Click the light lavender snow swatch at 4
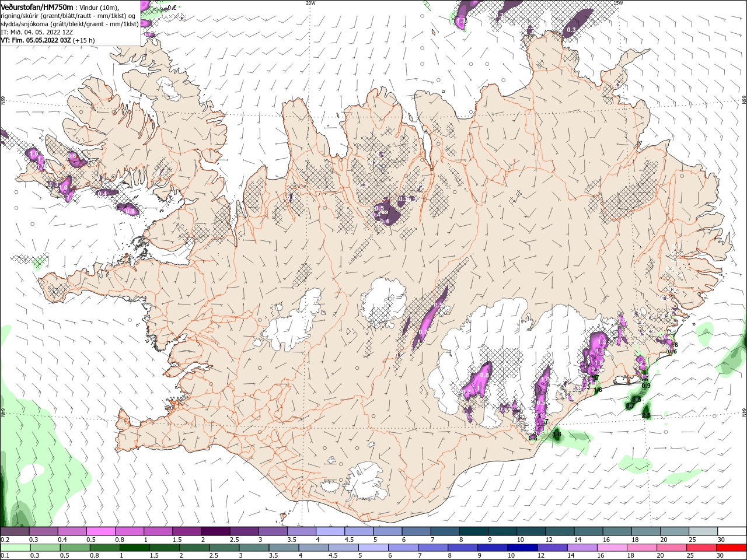This screenshot has width=747, height=560. pos(330,531)
